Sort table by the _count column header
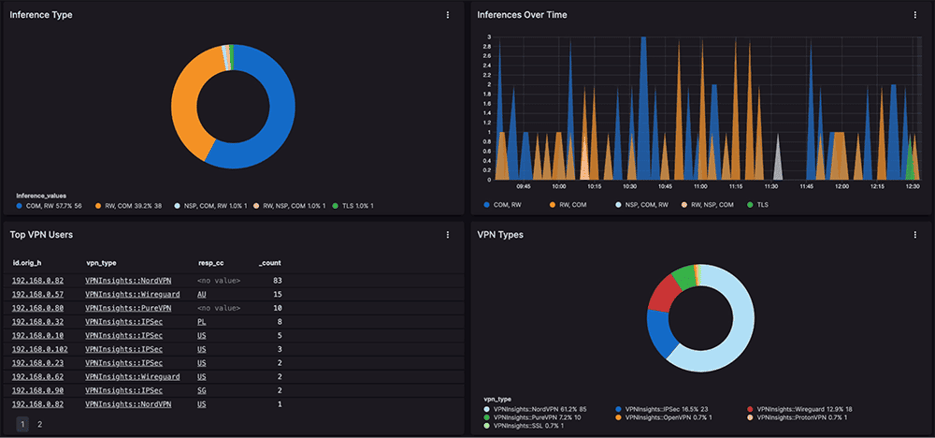935x438 pixels. pos(269,263)
